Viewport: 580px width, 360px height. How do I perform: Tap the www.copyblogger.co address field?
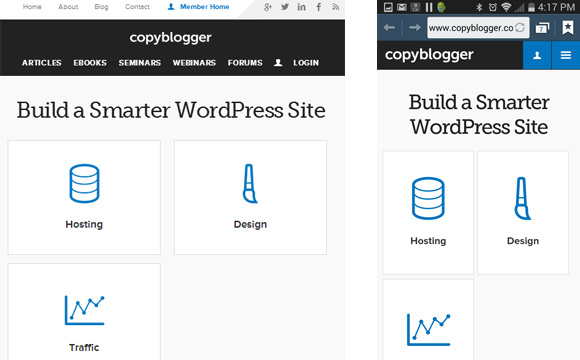478,28
